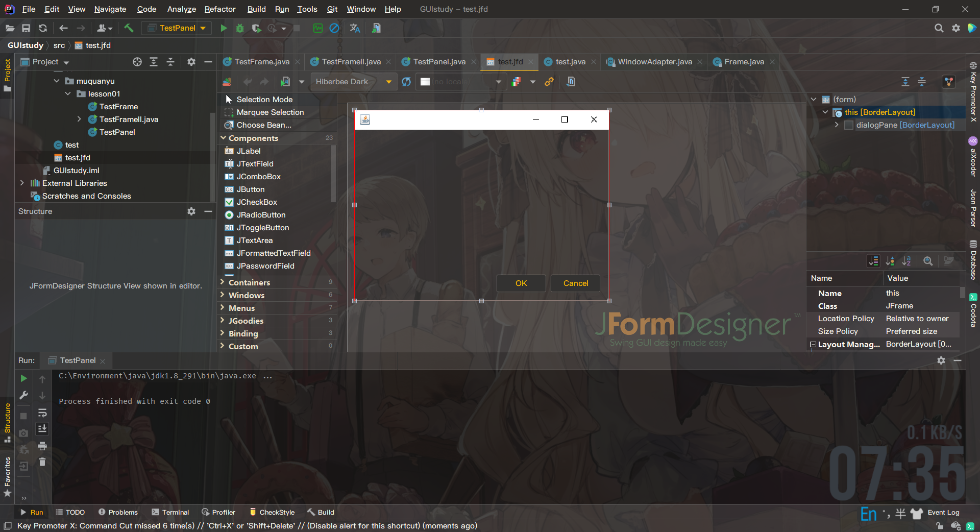Click the orange link icon in designer toolbar
The height and width of the screenshot is (532, 980).
pos(549,82)
